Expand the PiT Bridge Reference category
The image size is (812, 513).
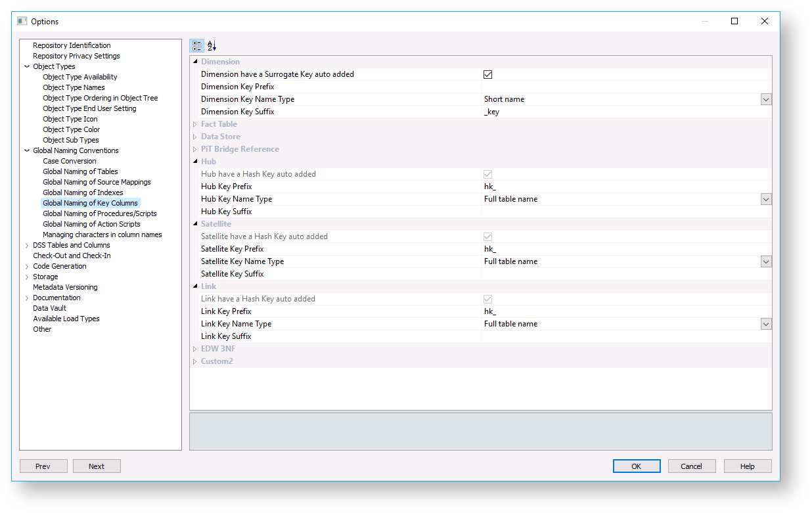(x=195, y=149)
